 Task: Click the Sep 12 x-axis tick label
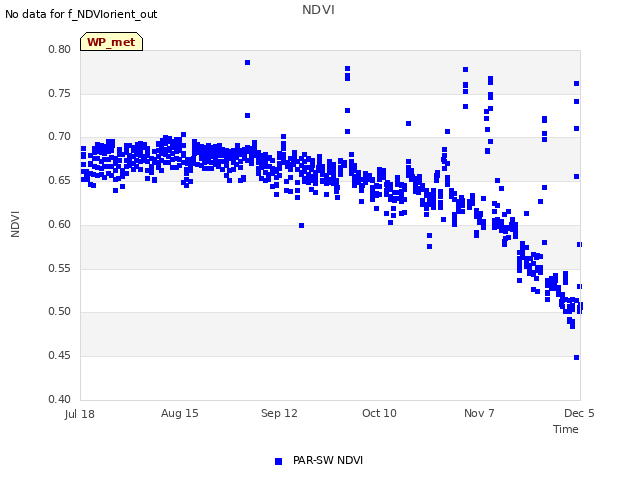coord(279,413)
